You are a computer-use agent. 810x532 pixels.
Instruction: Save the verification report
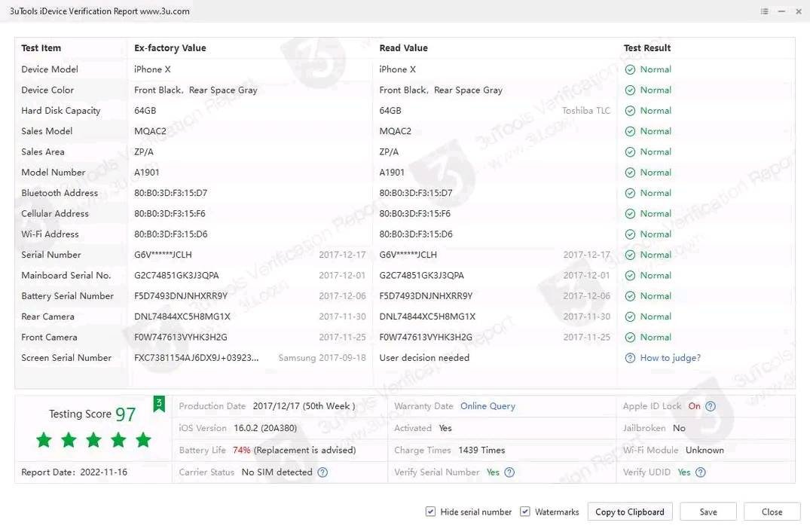pos(708,512)
